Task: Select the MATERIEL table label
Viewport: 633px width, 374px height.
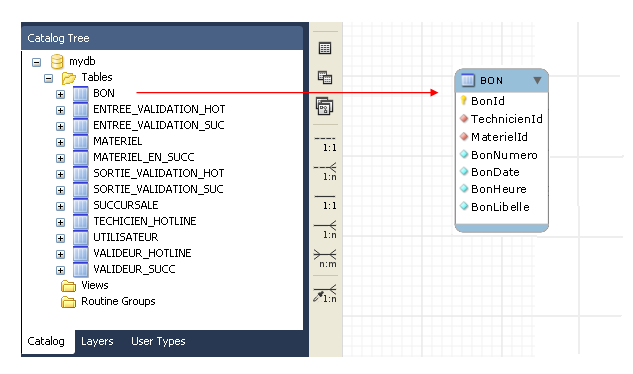Action: pyautogui.click(x=117, y=141)
